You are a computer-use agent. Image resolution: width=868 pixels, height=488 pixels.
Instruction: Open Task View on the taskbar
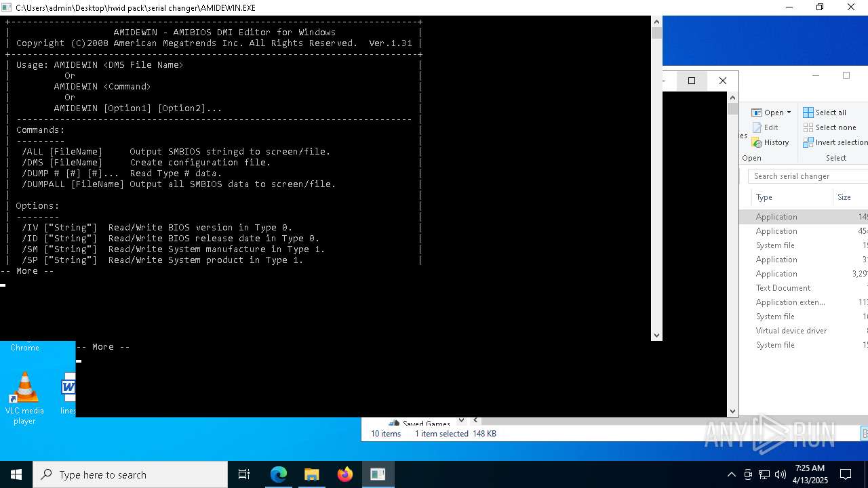[244, 474]
